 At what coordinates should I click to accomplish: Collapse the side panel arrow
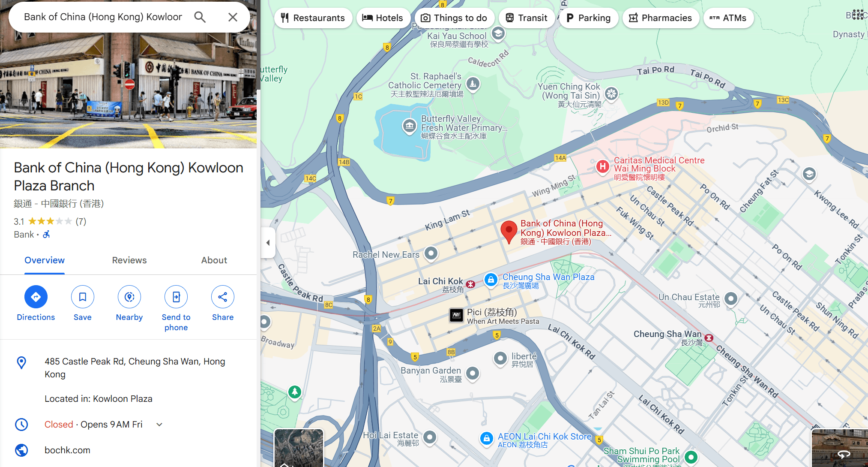click(x=268, y=243)
